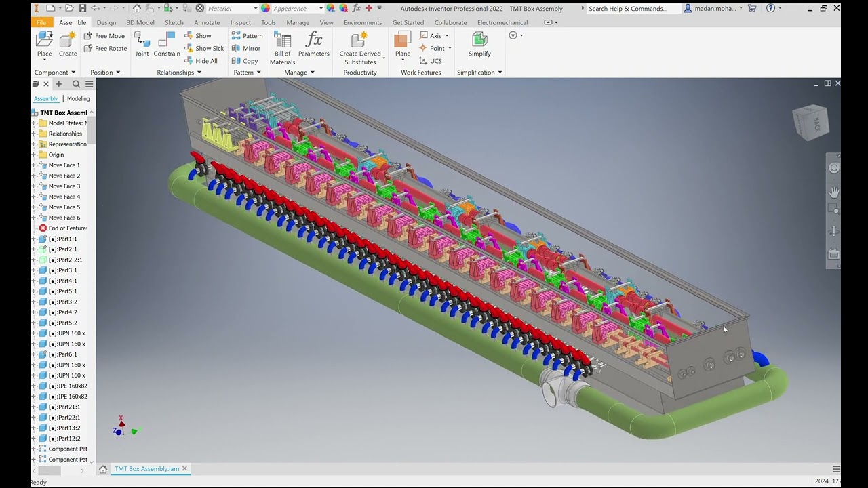Open the shopping cart icon
The height and width of the screenshot is (488, 868).
point(752,8)
